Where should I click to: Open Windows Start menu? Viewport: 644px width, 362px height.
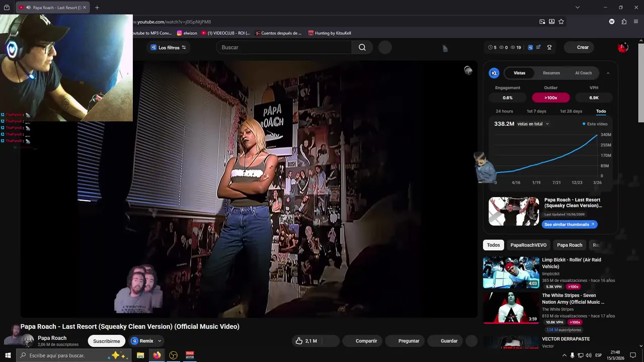coord(8,355)
